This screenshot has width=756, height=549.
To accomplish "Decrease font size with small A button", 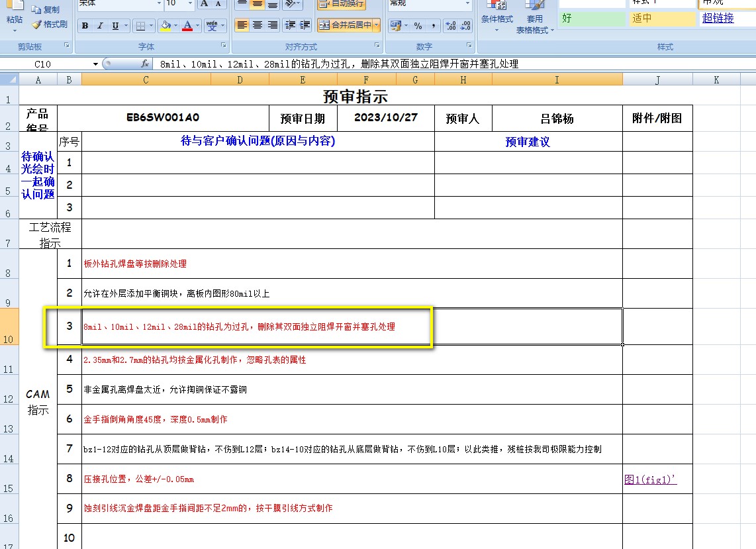I will coord(218,3).
